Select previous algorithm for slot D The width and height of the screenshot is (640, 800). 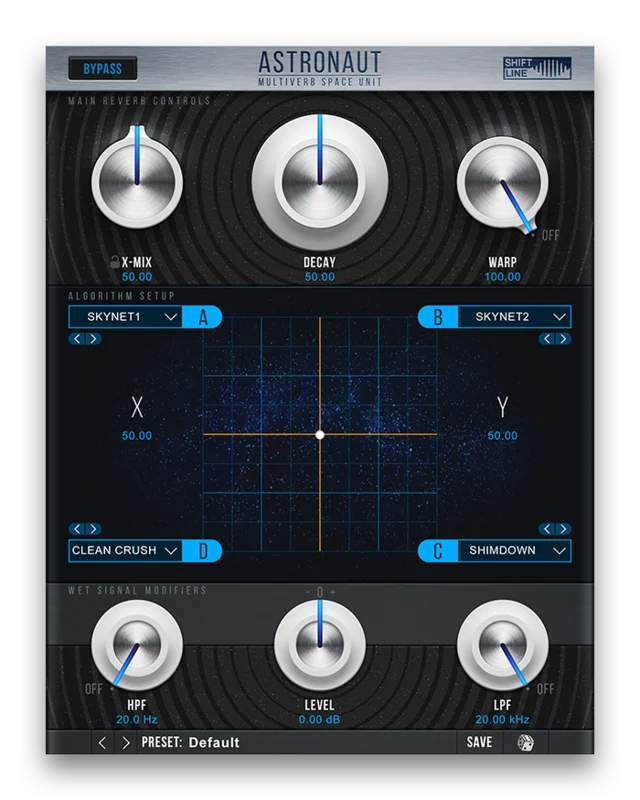tap(77, 529)
